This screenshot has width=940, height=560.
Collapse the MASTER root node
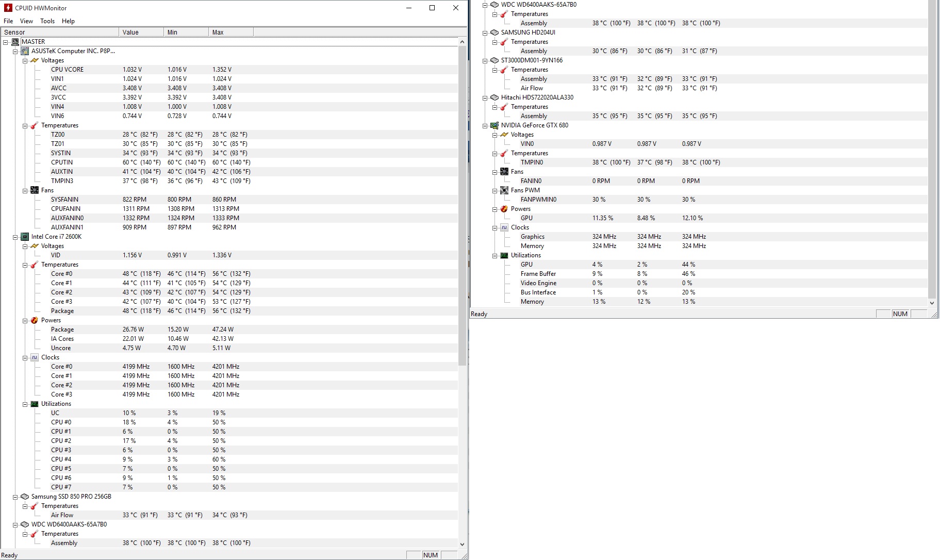coord(5,42)
